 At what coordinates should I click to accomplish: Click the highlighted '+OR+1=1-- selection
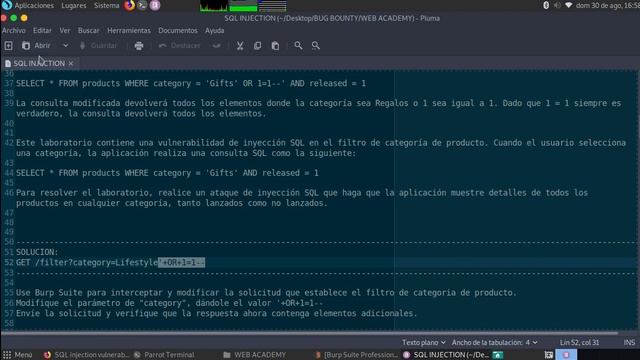click(x=182, y=262)
